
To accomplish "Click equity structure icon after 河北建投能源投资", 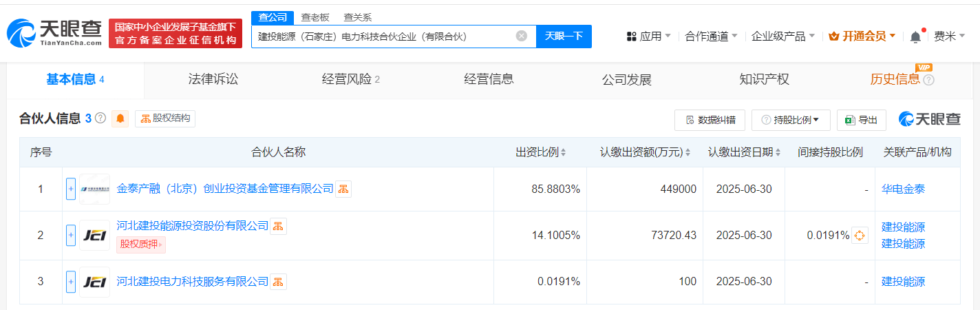I will click(278, 226).
